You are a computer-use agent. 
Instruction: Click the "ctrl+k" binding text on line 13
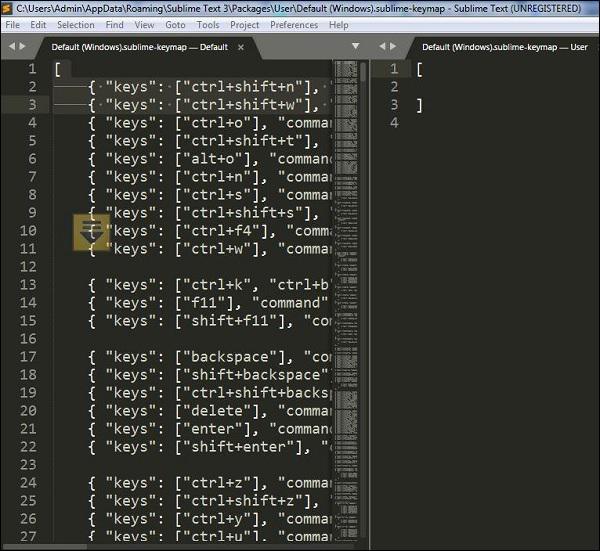pyautogui.click(x=217, y=285)
